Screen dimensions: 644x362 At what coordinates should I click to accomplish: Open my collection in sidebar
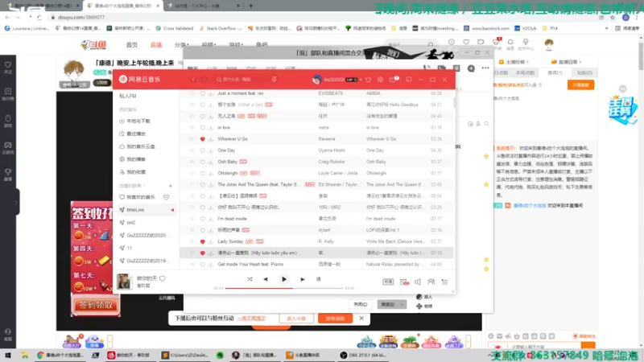pos(132,172)
